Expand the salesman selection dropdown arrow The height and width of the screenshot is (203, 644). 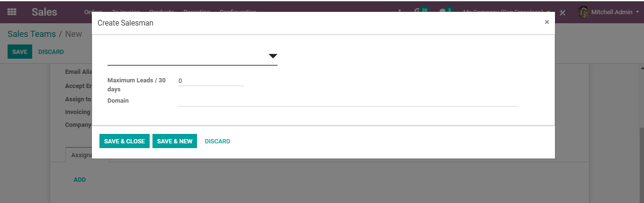(273, 56)
